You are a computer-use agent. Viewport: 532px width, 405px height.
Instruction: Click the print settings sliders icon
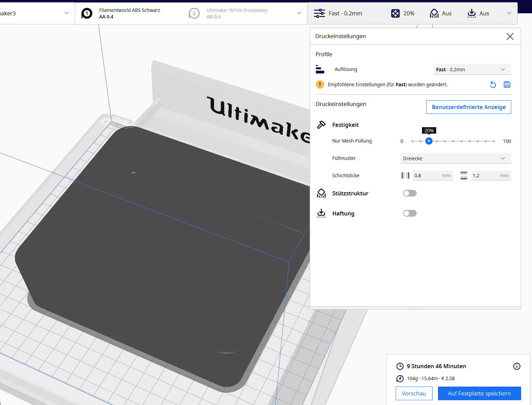(319, 13)
